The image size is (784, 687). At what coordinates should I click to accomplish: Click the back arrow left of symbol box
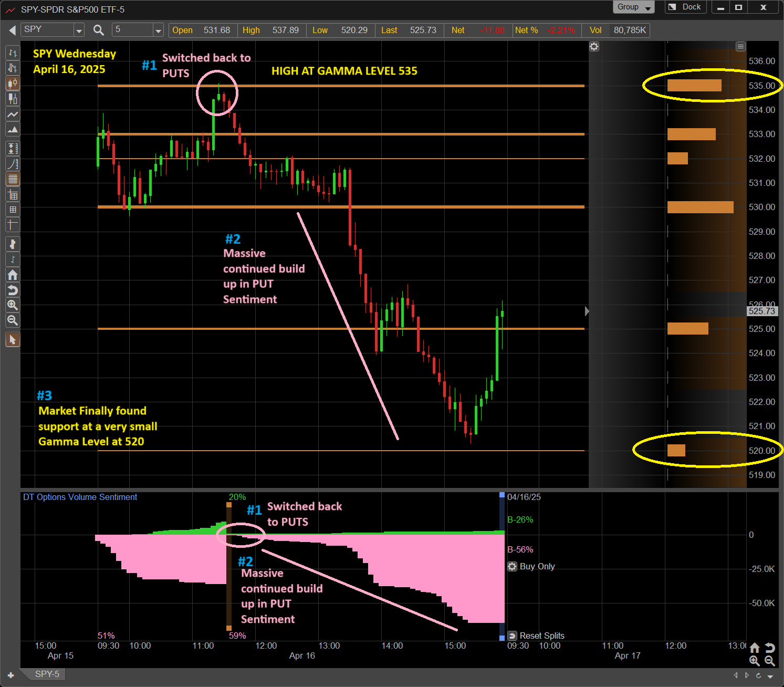pyautogui.click(x=12, y=30)
